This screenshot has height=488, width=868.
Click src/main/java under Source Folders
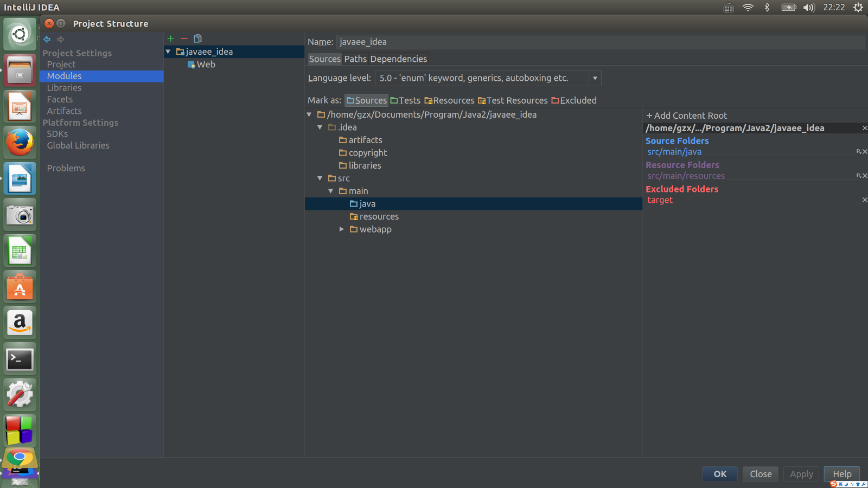(674, 152)
